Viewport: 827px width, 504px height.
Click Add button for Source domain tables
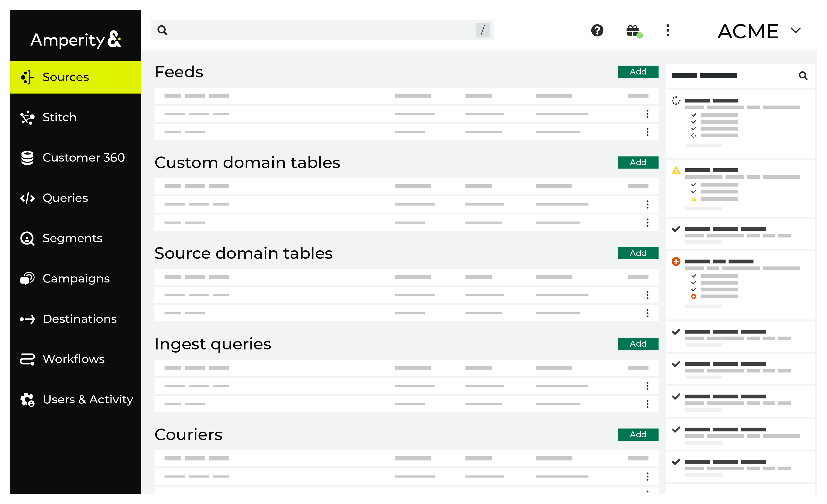(638, 253)
